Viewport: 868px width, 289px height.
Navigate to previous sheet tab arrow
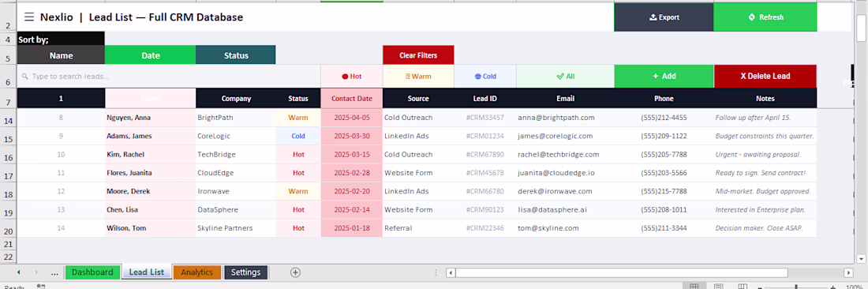click(x=18, y=272)
